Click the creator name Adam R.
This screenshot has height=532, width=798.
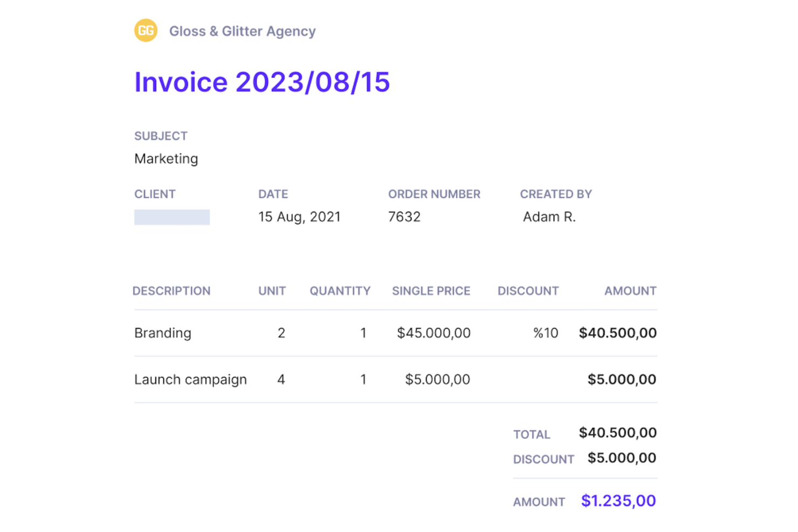point(549,217)
